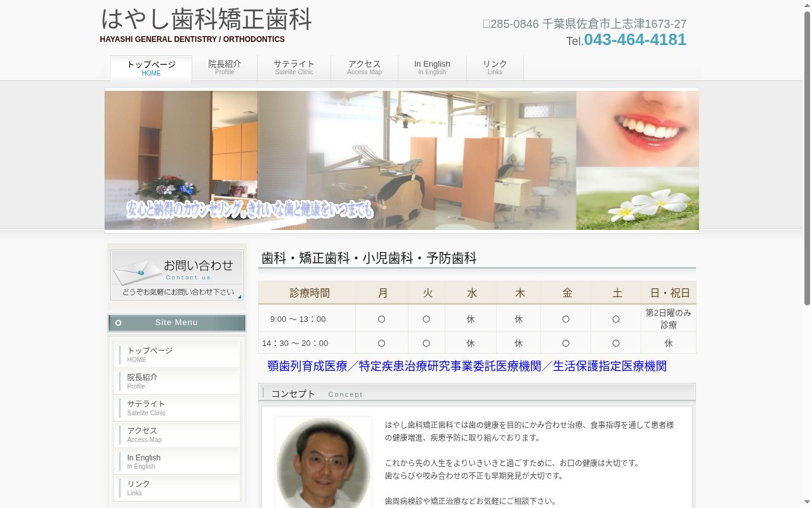Open トップページ in the sidebar Site Menu
Viewport: 812px width, 508px height.
coord(177,354)
